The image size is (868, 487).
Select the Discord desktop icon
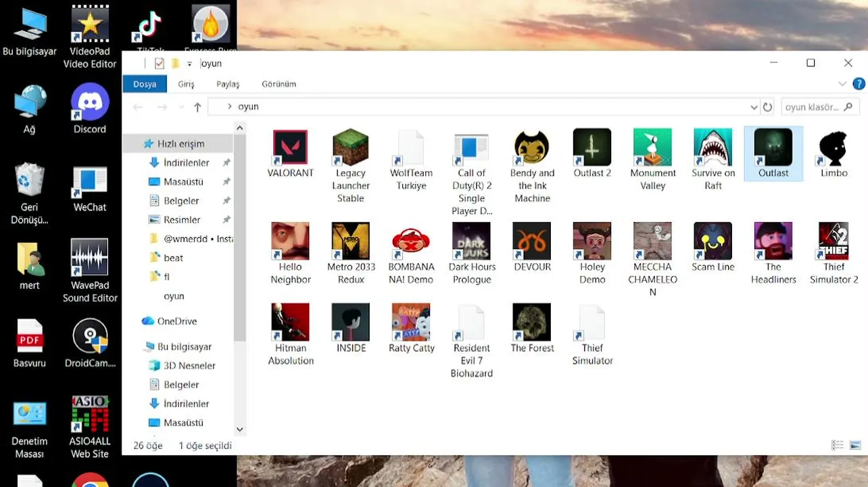click(x=90, y=109)
